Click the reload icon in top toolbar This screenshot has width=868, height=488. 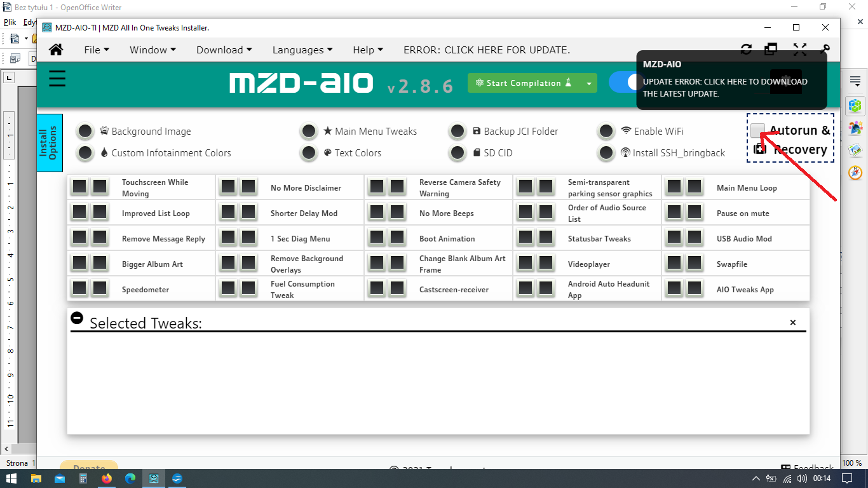coord(747,50)
